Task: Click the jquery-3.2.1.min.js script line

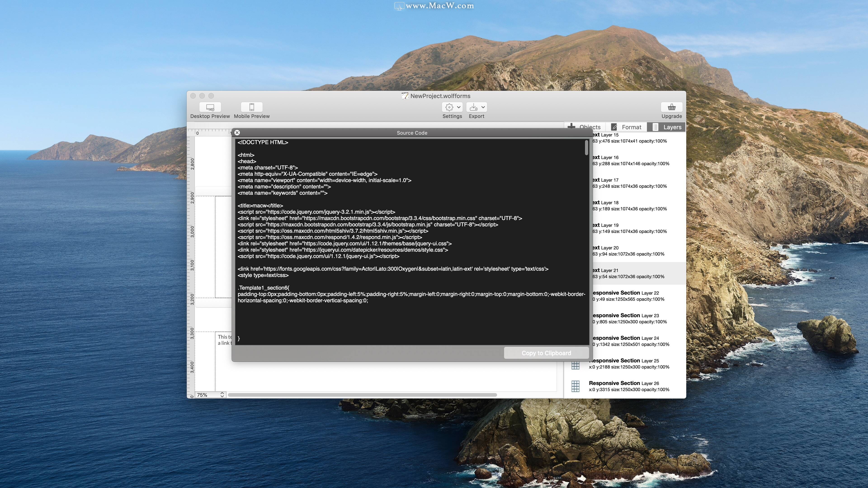Action: 316,212
